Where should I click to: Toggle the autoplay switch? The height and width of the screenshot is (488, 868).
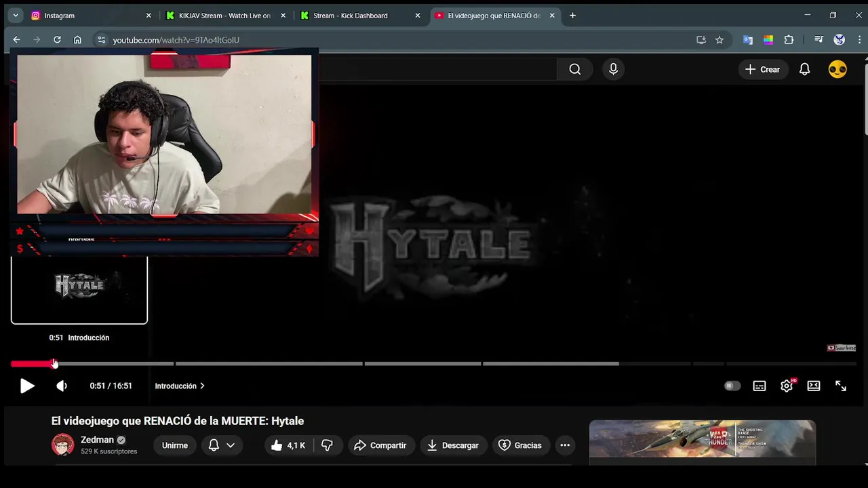tap(732, 386)
